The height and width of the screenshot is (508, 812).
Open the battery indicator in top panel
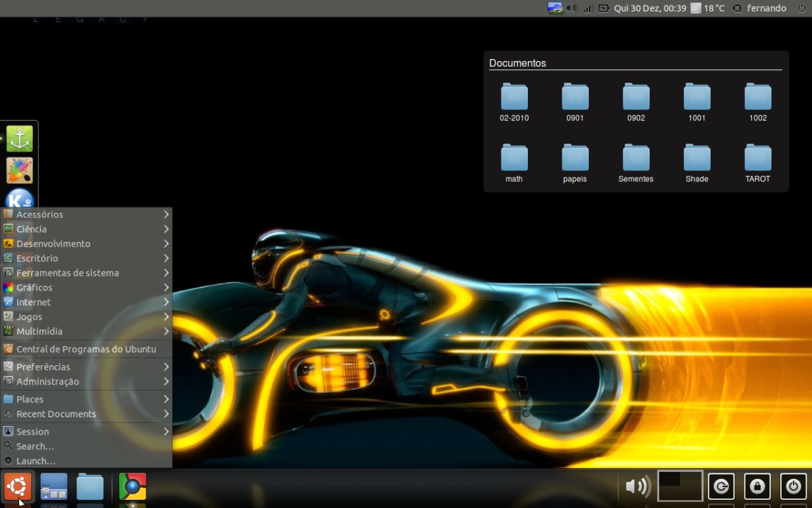tap(604, 8)
